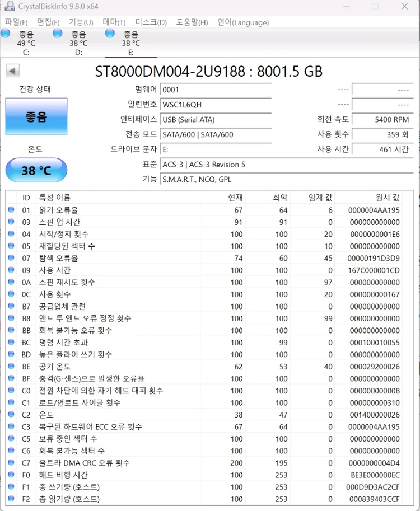Open the 파일(F) menu
The width and height of the screenshot is (420, 511).
[x=16, y=22]
